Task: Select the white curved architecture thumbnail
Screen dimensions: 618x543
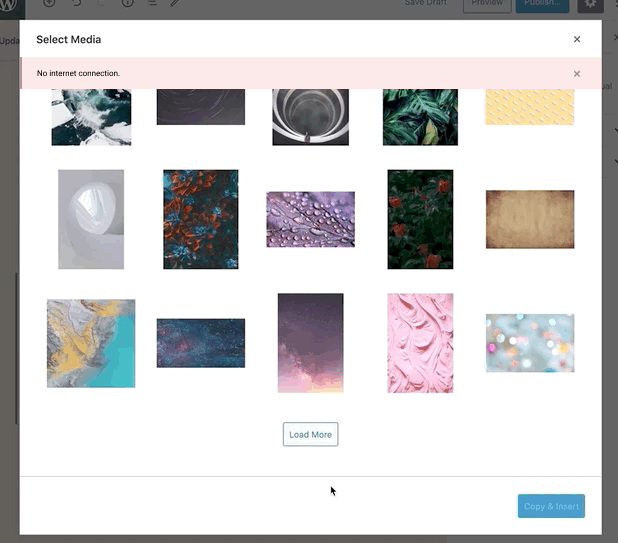Action: pos(91,219)
